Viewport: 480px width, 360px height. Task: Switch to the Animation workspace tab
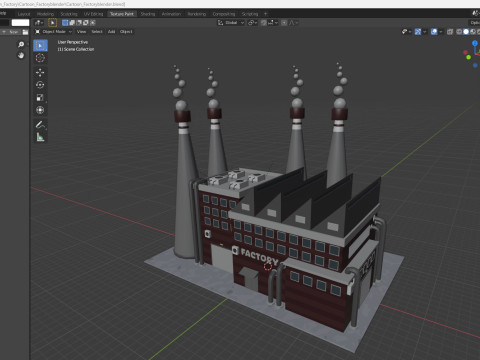tap(171, 14)
